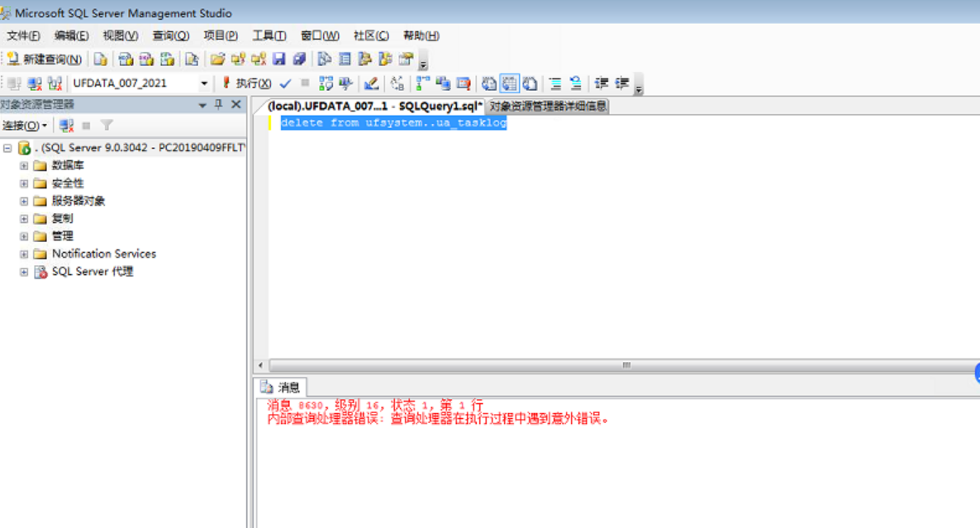Expand the 安全性 folder
Viewport: 980px width, 528px height.
click(x=24, y=183)
